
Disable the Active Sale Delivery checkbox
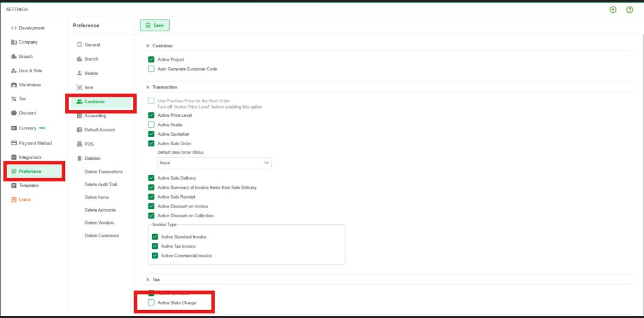coord(151,178)
